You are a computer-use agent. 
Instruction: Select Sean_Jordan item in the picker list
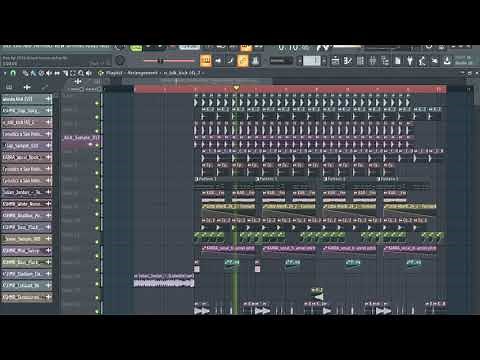(27, 192)
